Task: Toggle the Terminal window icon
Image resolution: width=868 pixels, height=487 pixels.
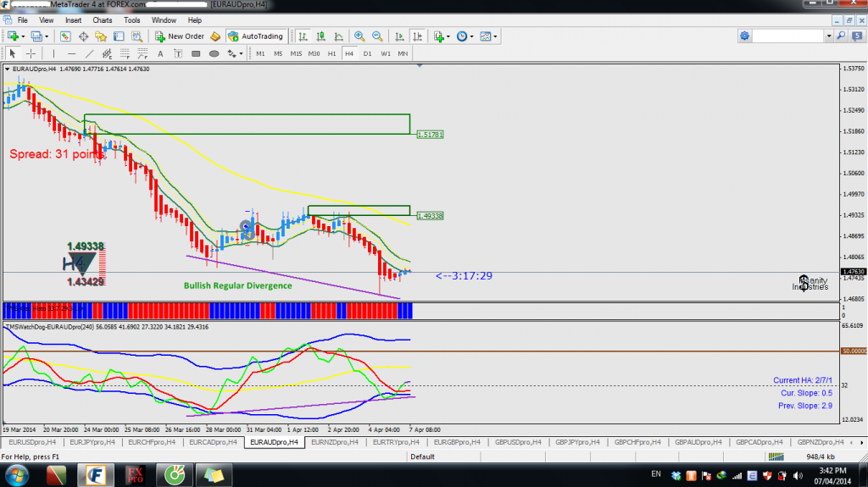Action: [119, 36]
